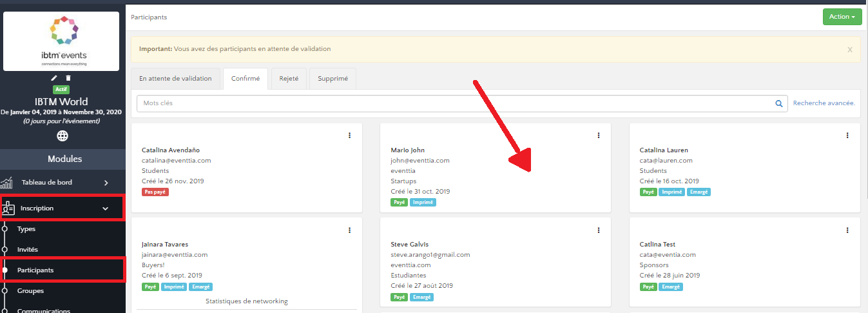Dismiss the yellow validation warning banner
The height and width of the screenshot is (313, 868).
(849, 50)
